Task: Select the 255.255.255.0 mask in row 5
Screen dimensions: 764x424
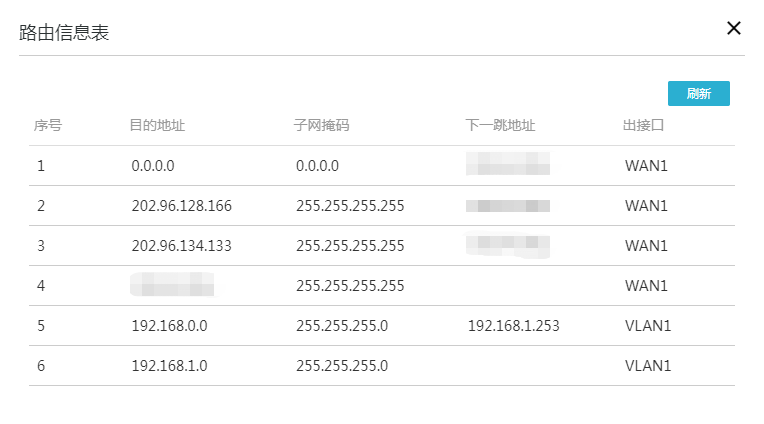Action: 342,326
